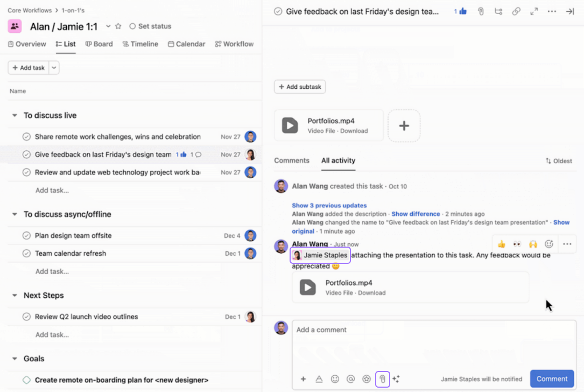Image resolution: width=584 pixels, height=392 pixels.
Task: Expand task pane to full screen
Action: pos(534,11)
